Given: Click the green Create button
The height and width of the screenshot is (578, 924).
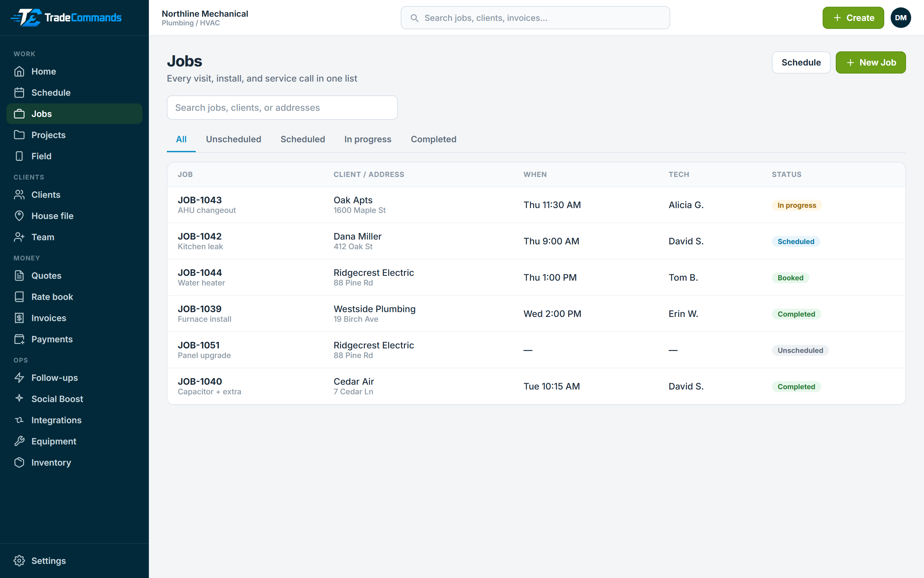Looking at the screenshot, I should pyautogui.click(x=853, y=18).
